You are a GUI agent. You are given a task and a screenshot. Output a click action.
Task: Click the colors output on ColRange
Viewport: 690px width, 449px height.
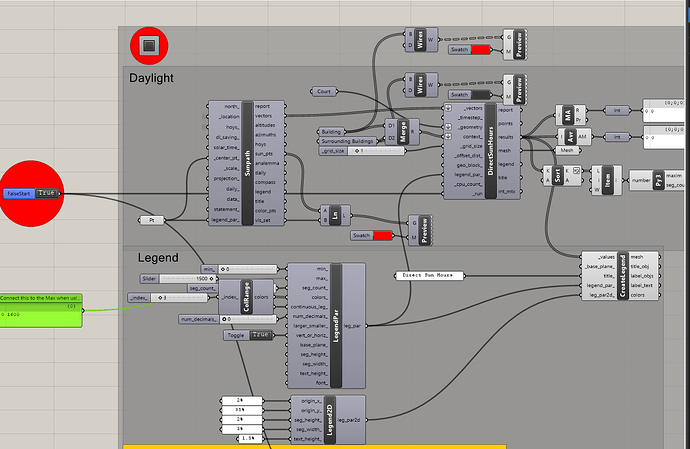click(x=261, y=297)
